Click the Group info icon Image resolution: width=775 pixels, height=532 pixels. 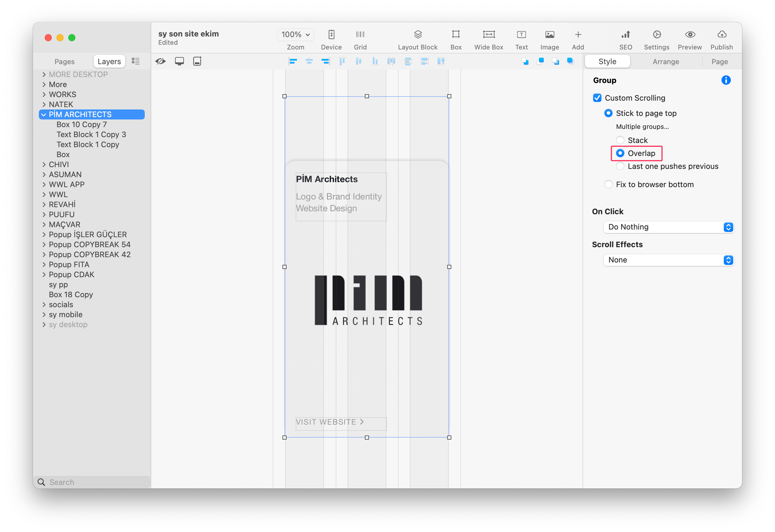click(x=726, y=80)
